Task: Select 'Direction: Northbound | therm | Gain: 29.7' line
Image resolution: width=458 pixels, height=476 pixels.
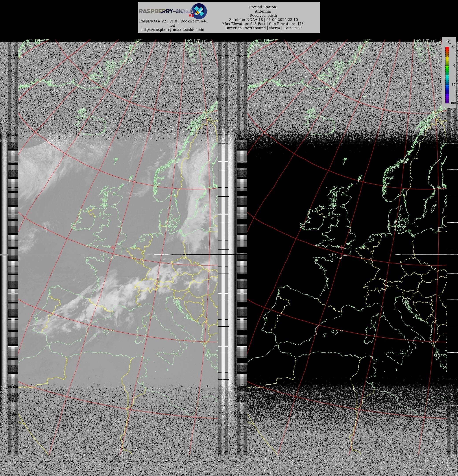Action: point(263,28)
